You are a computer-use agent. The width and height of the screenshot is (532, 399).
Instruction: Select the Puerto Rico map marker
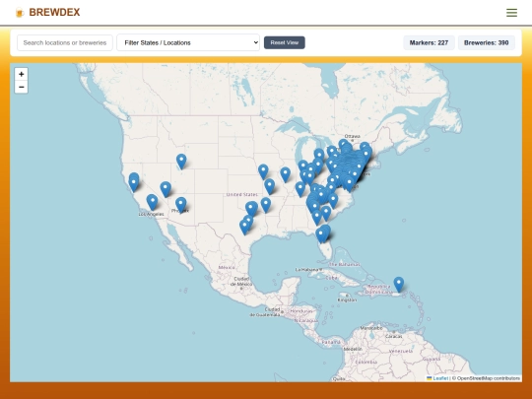(x=399, y=285)
